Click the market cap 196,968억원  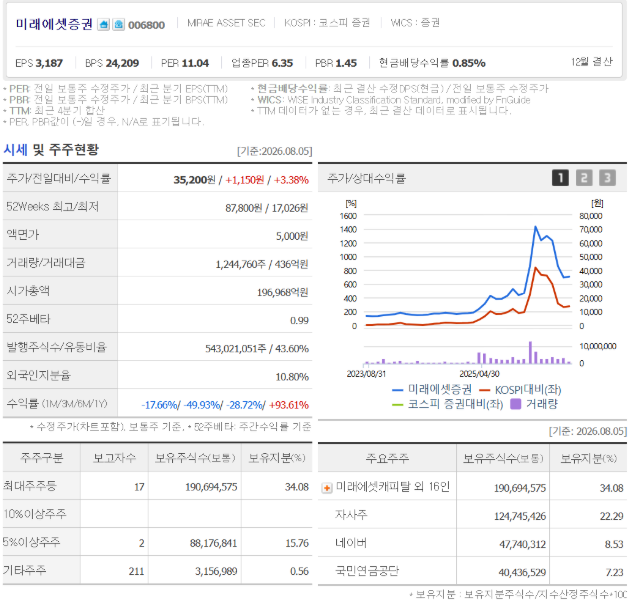click(283, 293)
